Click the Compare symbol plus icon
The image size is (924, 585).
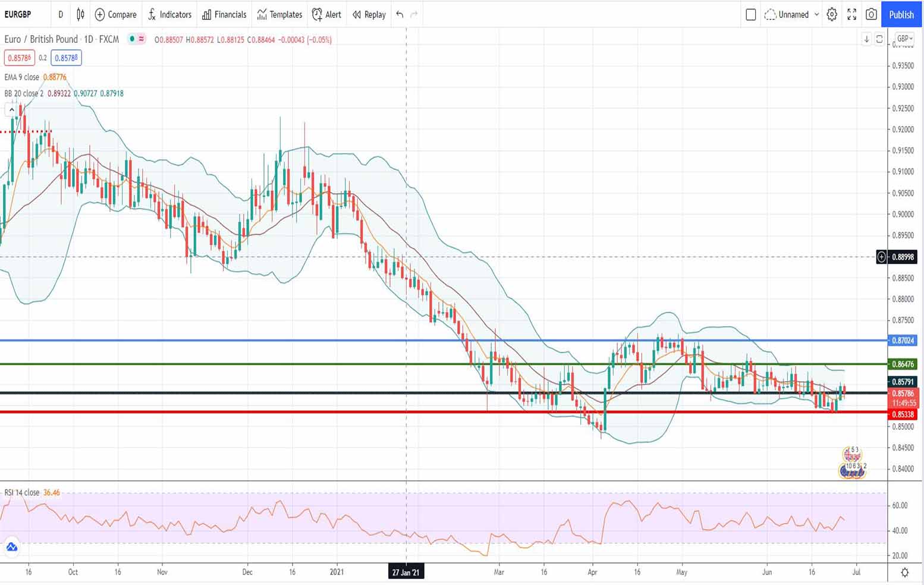[x=100, y=14]
